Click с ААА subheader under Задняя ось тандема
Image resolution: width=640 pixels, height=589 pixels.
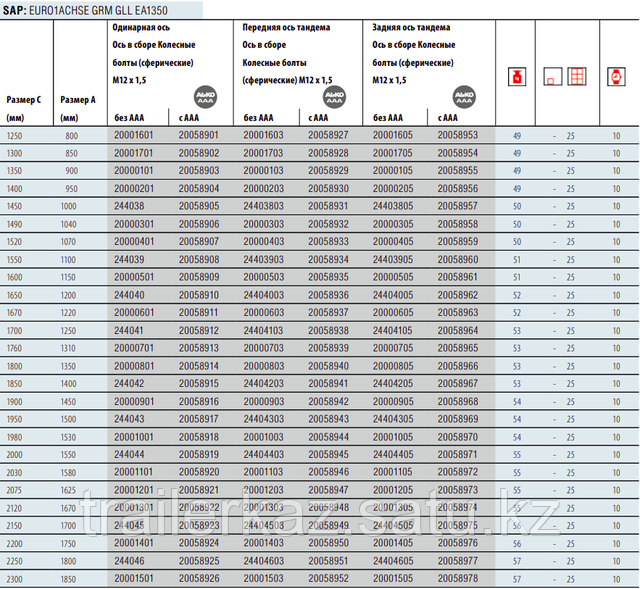tap(447, 118)
